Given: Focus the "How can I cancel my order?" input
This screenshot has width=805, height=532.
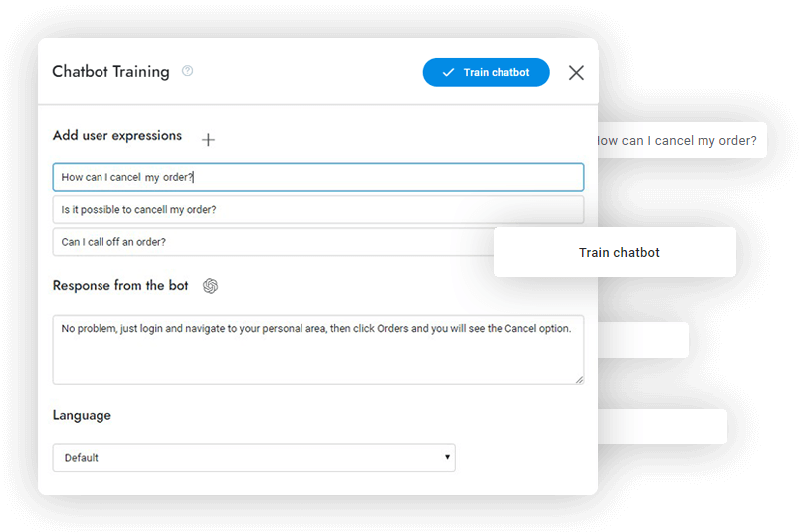Looking at the screenshot, I should click(x=317, y=177).
